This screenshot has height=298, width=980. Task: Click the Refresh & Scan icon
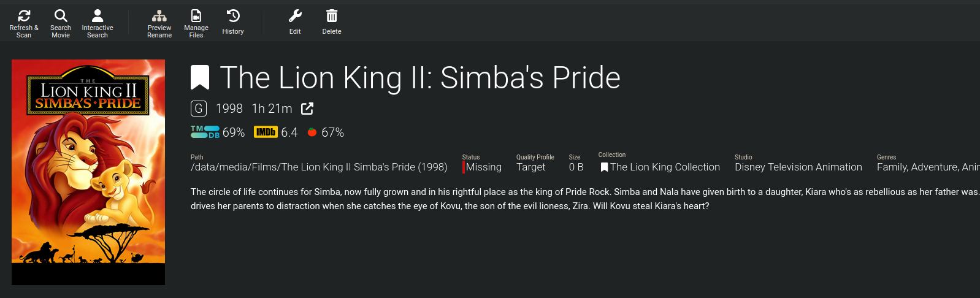pyautogui.click(x=24, y=17)
